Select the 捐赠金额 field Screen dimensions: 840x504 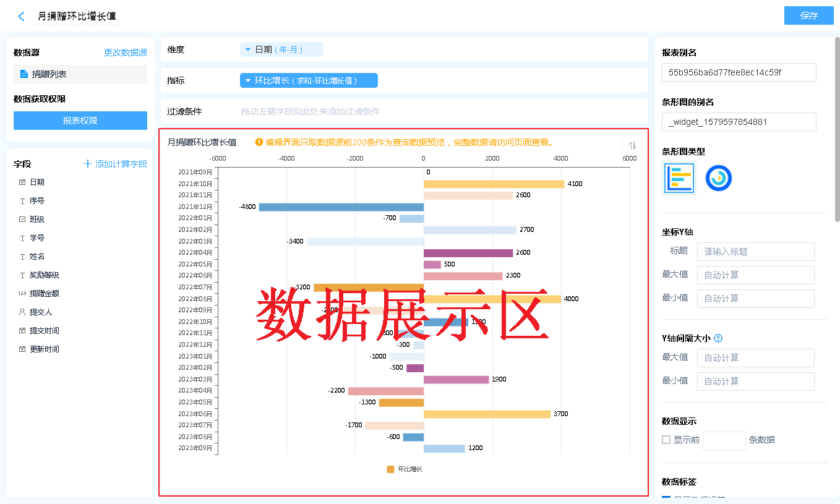coord(45,294)
